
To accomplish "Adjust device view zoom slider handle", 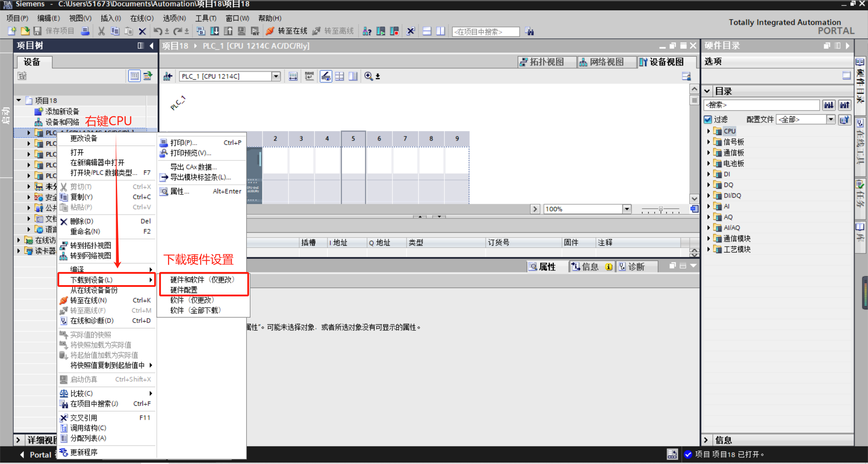I will [x=660, y=209].
